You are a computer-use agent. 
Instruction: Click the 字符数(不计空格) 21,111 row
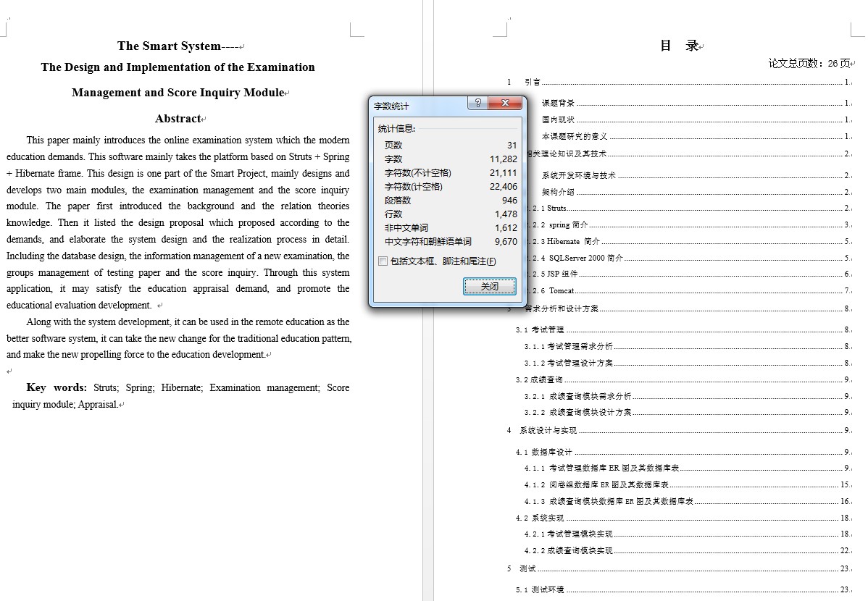coord(450,172)
